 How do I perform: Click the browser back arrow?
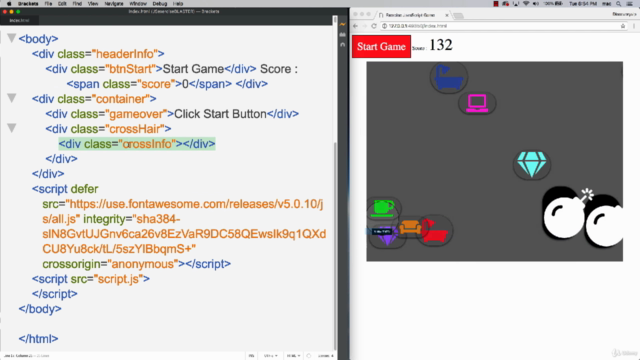tap(355, 26)
